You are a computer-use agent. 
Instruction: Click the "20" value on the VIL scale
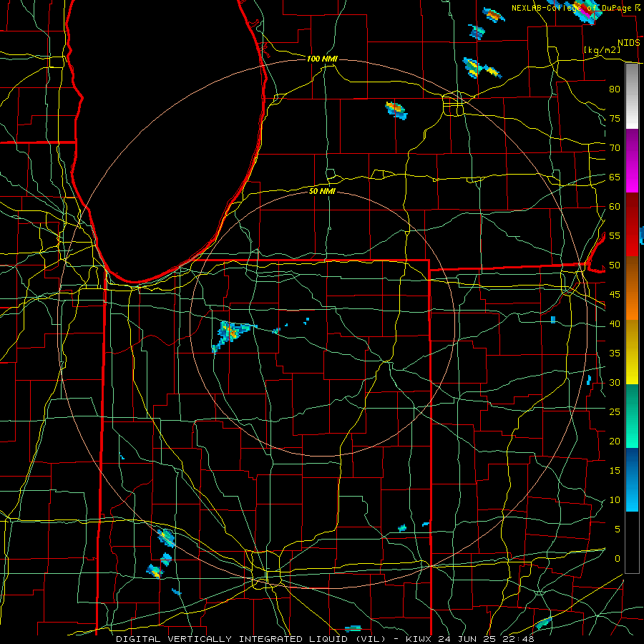pos(615,441)
